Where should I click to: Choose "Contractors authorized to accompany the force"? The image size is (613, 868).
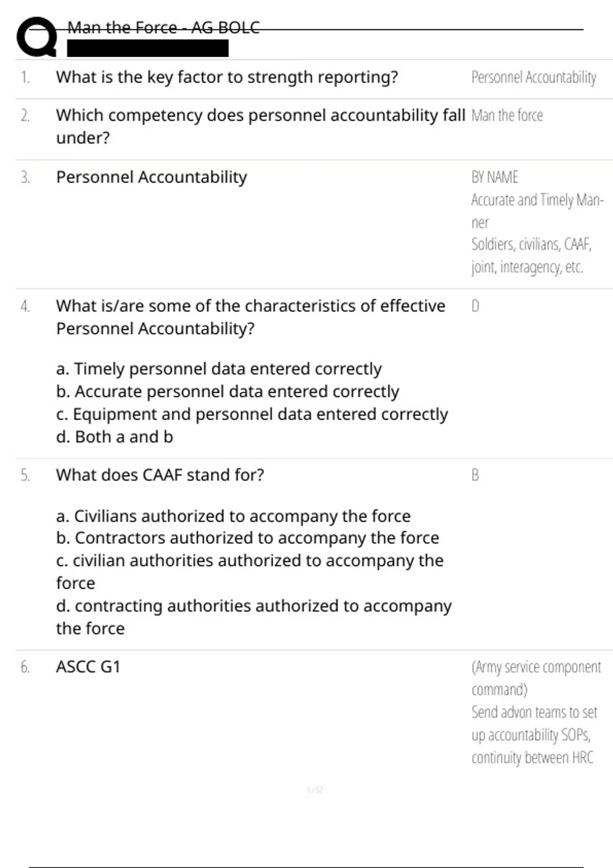pos(247,538)
